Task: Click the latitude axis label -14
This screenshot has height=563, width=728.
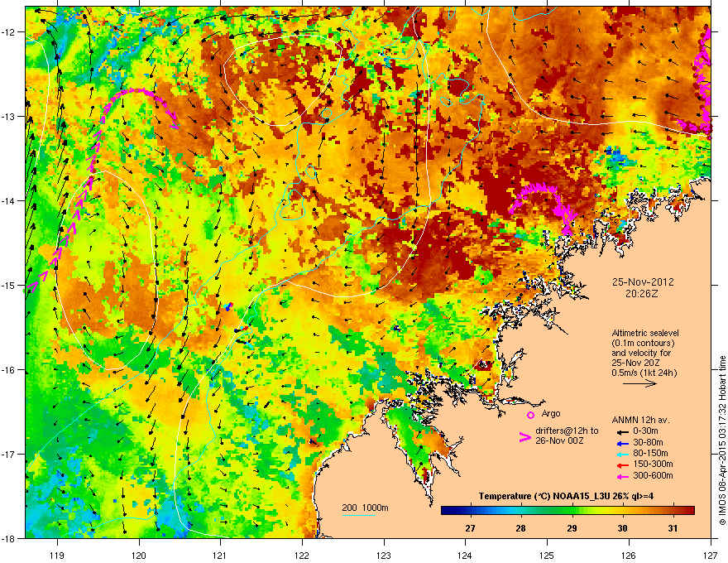Action: pyautogui.click(x=8, y=200)
